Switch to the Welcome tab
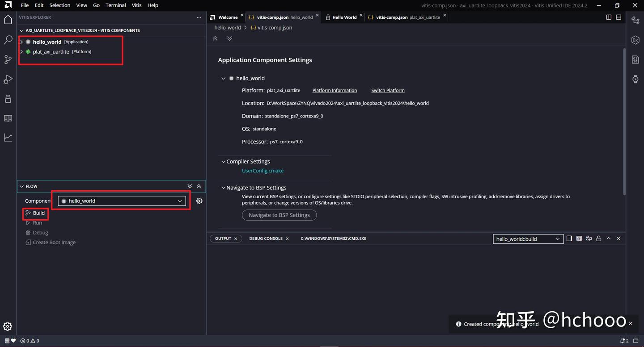The height and width of the screenshot is (347, 644). [x=227, y=17]
